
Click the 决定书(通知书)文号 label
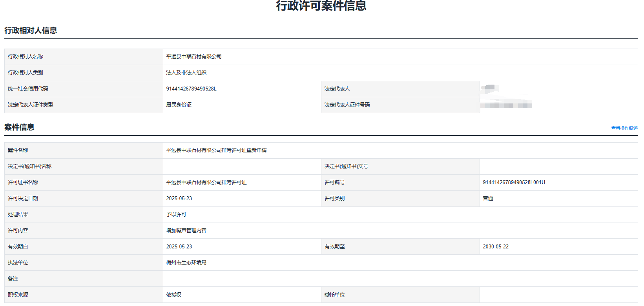pos(346,167)
